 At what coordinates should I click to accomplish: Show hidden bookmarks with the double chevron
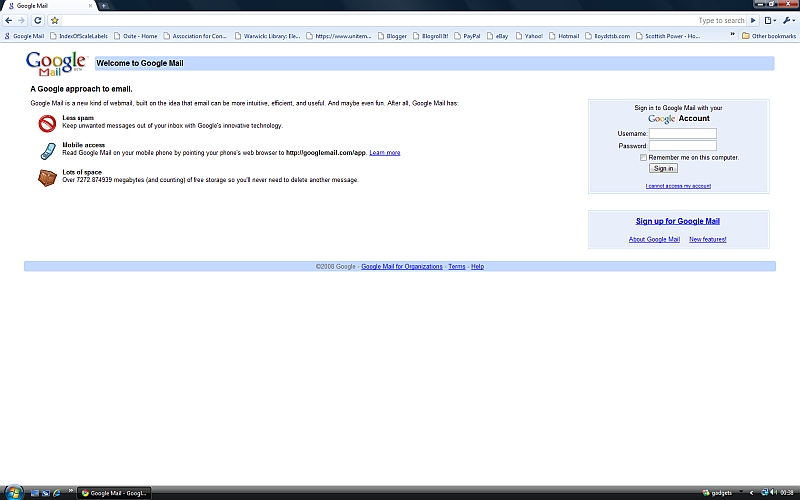click(x=732, y=35)
